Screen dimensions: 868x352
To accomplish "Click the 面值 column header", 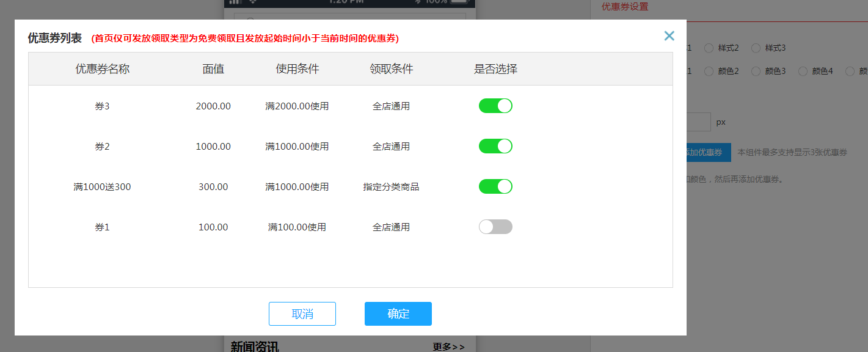I will (x=213, y=69).
